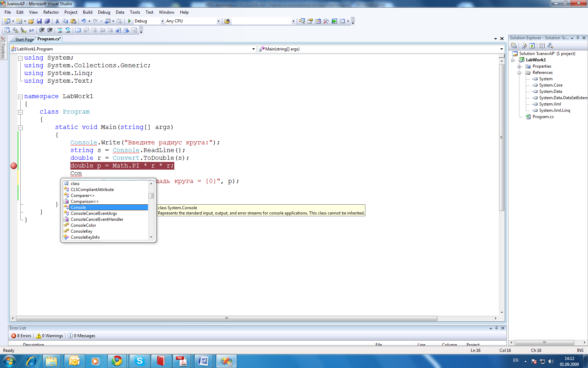
Task: Collapse the namespace LabWork1 code region
Action: 21,97
